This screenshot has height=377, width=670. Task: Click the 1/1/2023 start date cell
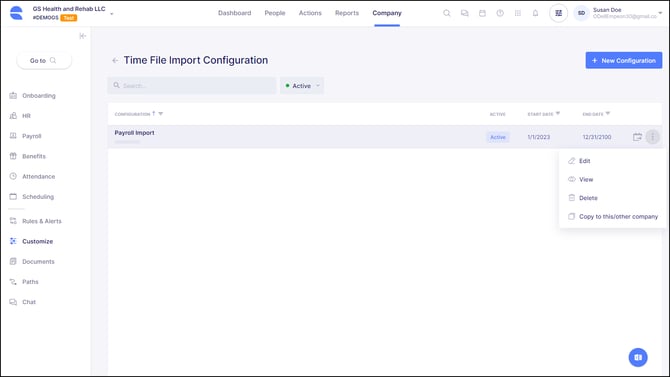click(x=539, y=137)
